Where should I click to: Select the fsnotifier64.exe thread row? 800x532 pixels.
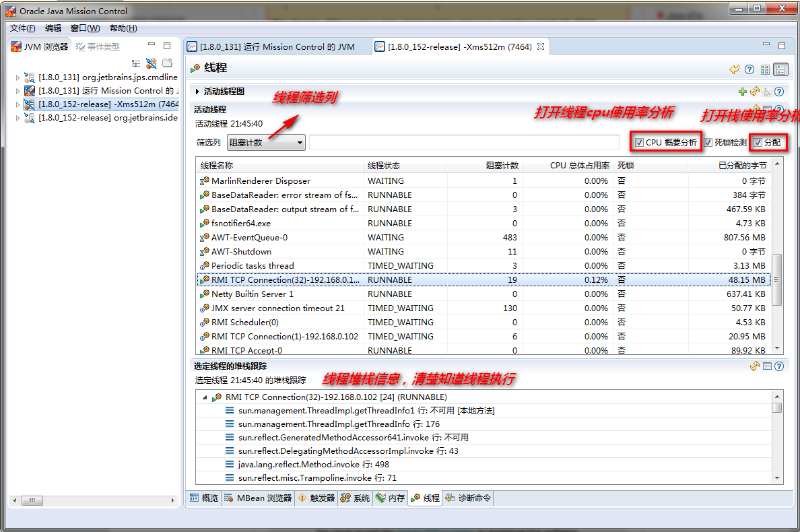[484, 224]
